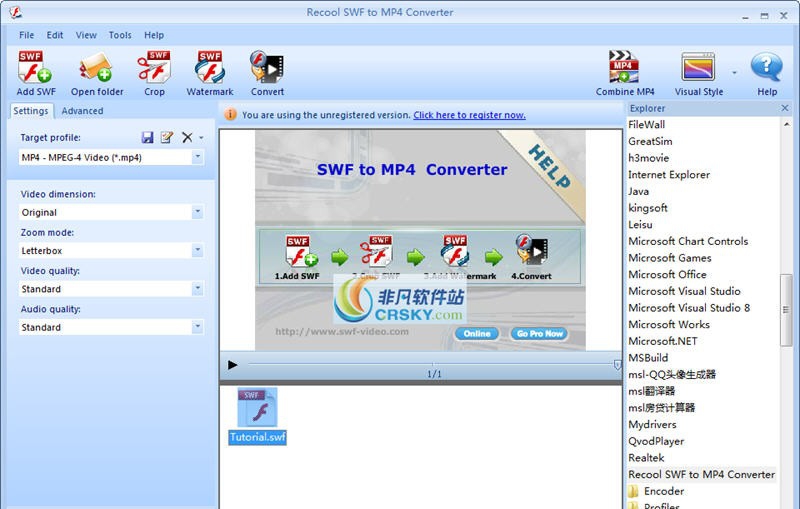Open the Combine MP4 tool

pos(624,67)
